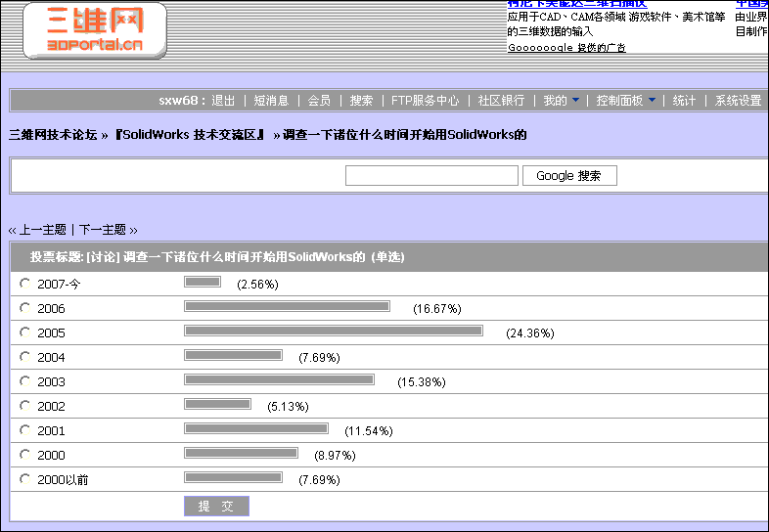This screenshot has height=532, width=769.
Task: Open the 短消息 menu item
Action: pyautogui.click(x=271, y=101)
